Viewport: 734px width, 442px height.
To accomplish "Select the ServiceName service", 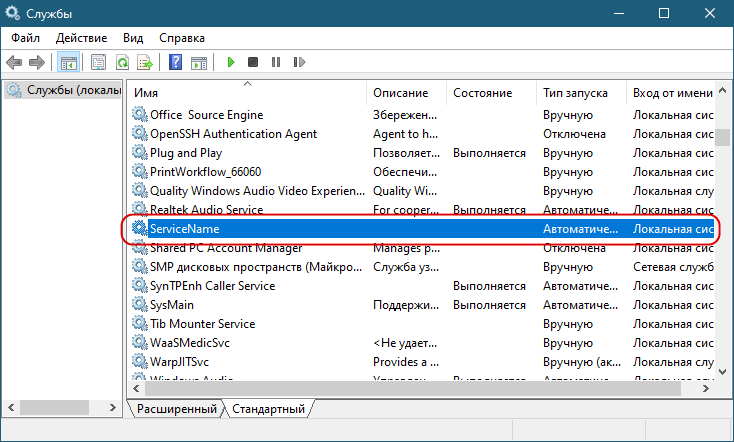I will (x=184, y=229).
